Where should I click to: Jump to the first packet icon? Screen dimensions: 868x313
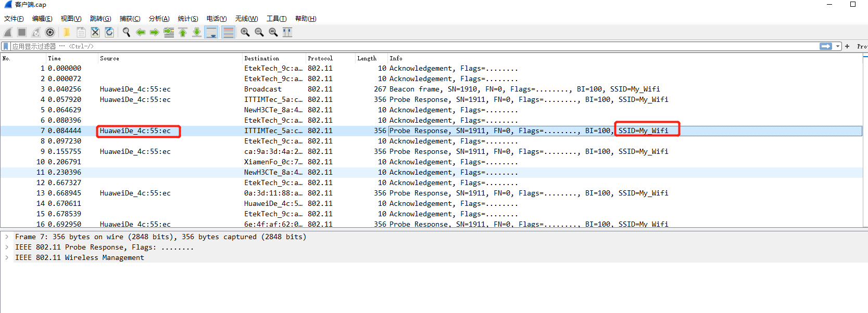183,32
